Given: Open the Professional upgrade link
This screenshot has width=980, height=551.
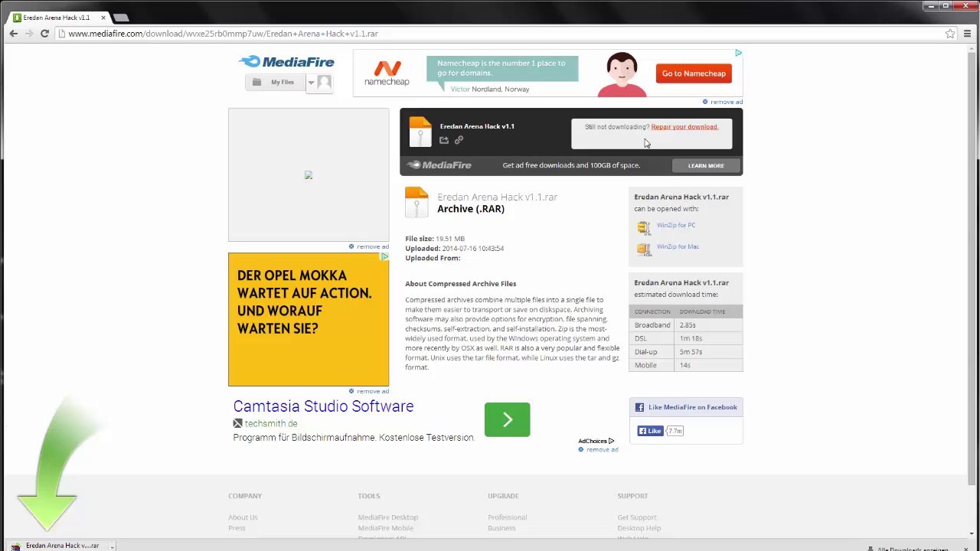Looking at the screenshot, I should click(x=508, y=517).
